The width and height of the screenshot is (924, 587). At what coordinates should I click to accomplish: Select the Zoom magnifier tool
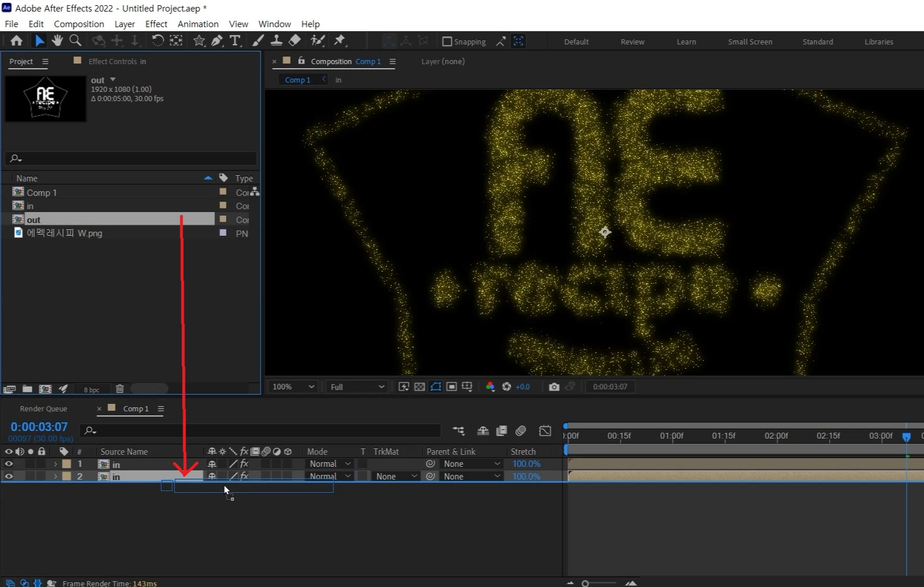pos(75,40)
